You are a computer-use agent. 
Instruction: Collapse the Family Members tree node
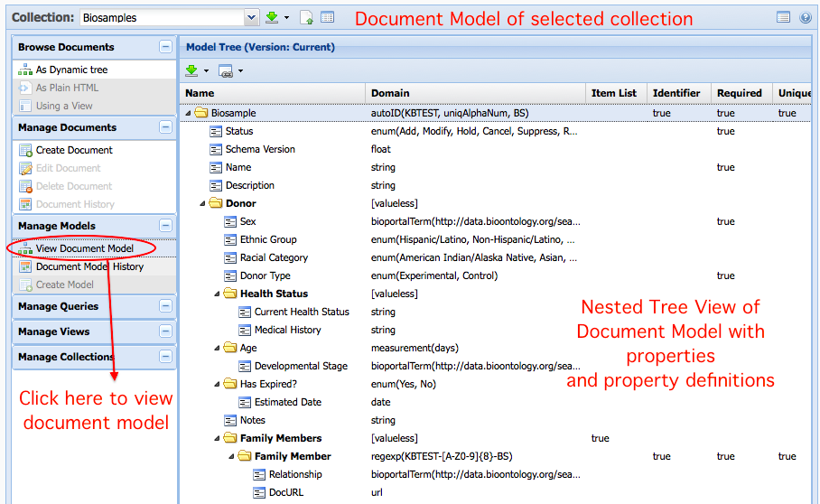click(x=217, y=438)
